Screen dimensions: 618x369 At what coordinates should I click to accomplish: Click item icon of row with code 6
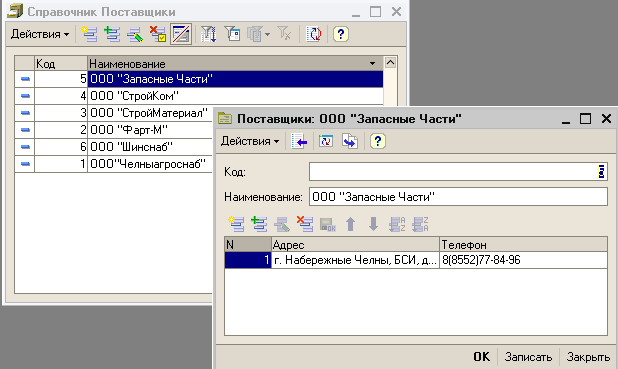coord(25,147)
